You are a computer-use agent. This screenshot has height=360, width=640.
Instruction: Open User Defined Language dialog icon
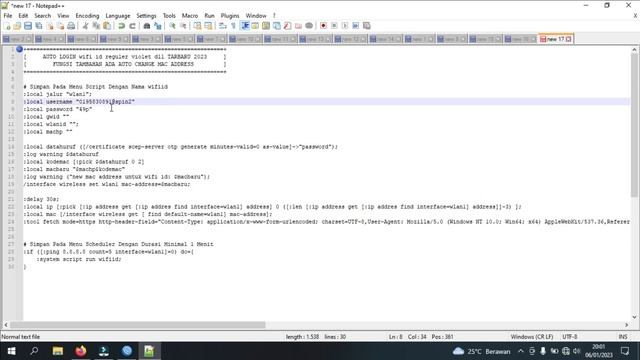[255, 26]
